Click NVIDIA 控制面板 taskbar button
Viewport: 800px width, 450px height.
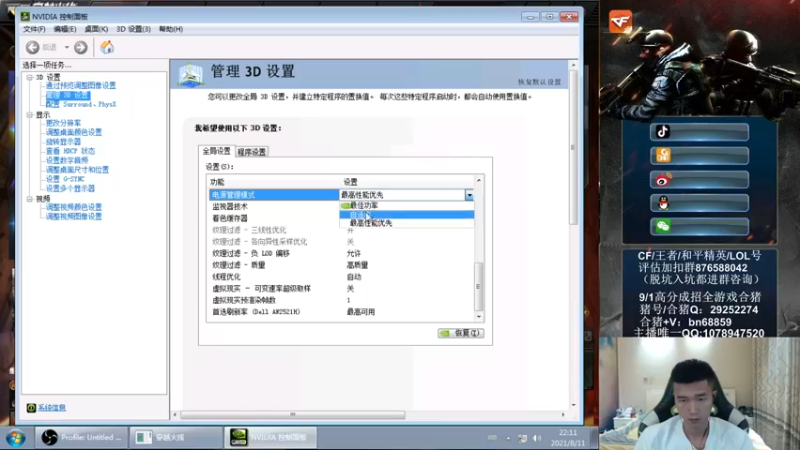270,437
